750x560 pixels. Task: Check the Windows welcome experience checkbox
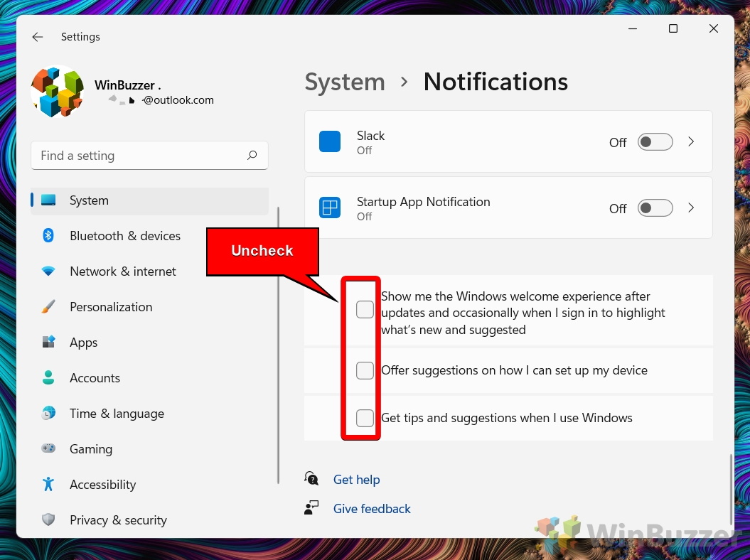(365, 309)
